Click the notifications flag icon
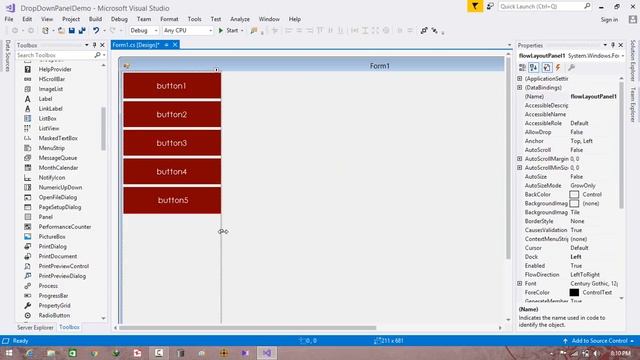The image size is (640, 360). coord(475,7)
